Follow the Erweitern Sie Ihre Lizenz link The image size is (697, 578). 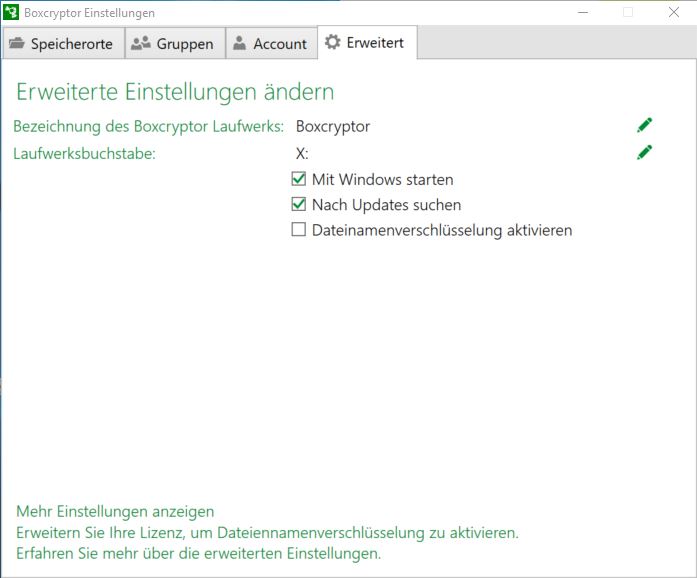(267, 532)
